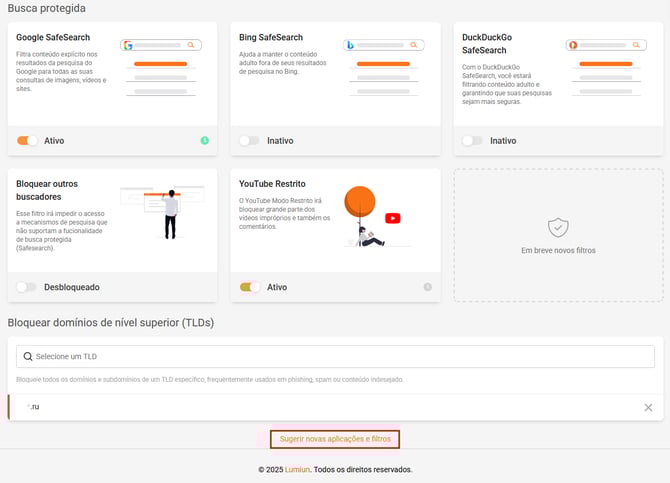Toggle Bloquear outros buscadores switch
670x483 pixels.
tap(27, 287)
